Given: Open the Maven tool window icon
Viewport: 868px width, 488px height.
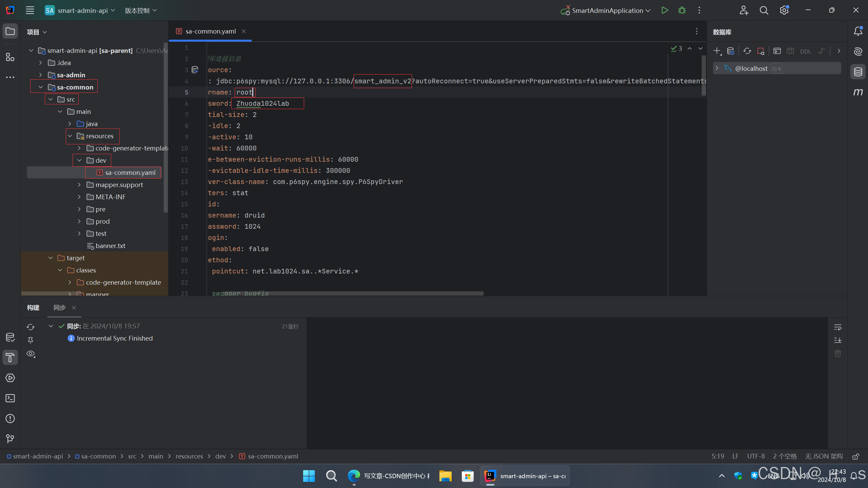Looking at the screenshot, I should 858,92.
